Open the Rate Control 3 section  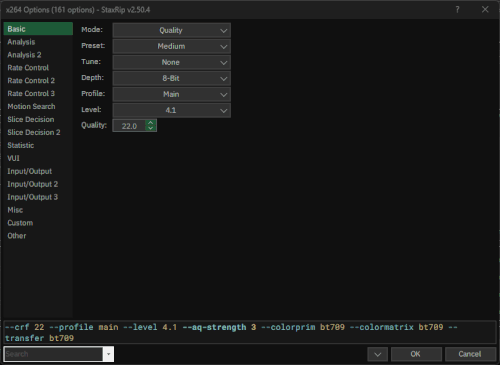pos(38,94)
